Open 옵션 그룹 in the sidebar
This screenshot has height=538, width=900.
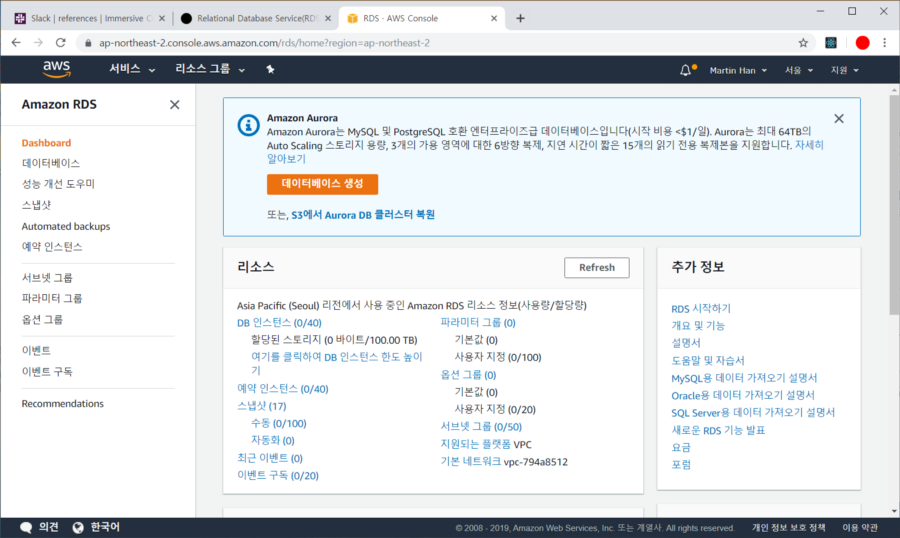coord(42,320)
